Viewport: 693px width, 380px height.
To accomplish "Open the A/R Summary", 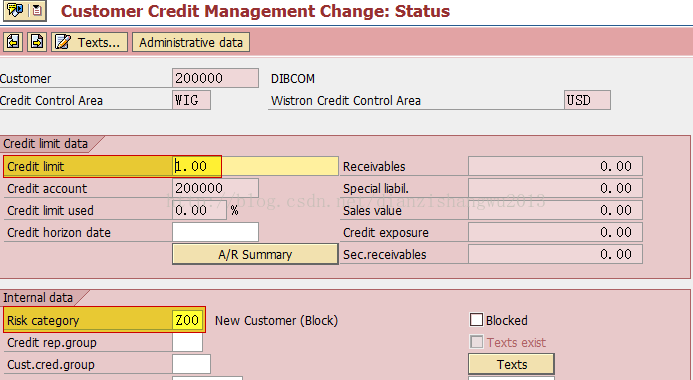I will click(255, 255).
